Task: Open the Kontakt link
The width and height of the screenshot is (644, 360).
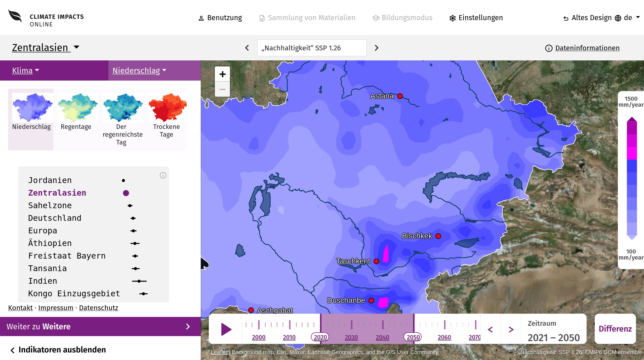Action: point(20,308)
